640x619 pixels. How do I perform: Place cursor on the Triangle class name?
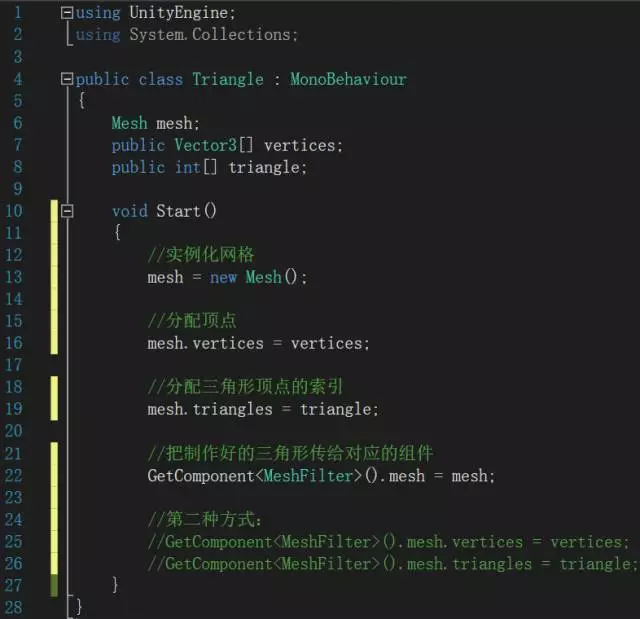228,79
